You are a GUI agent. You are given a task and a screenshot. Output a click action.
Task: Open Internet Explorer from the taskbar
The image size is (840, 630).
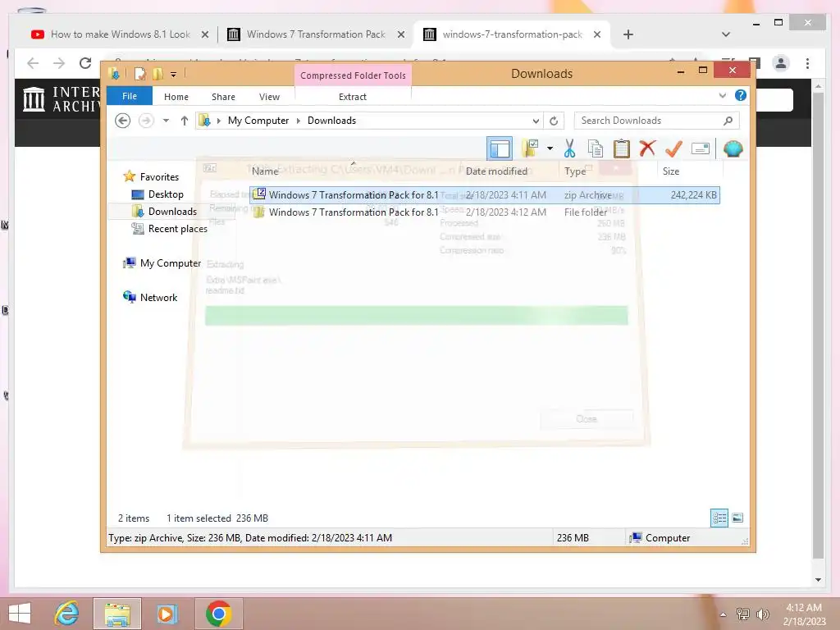[x=67, y=614]
